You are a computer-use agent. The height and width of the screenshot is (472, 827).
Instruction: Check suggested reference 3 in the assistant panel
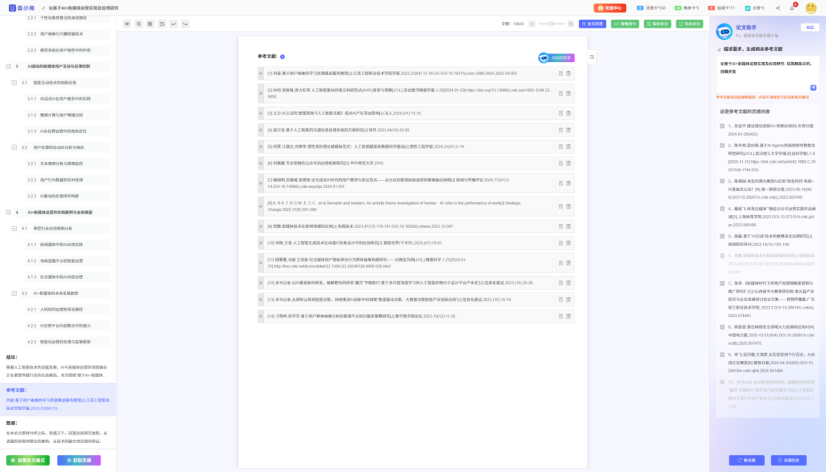(722, 181)
